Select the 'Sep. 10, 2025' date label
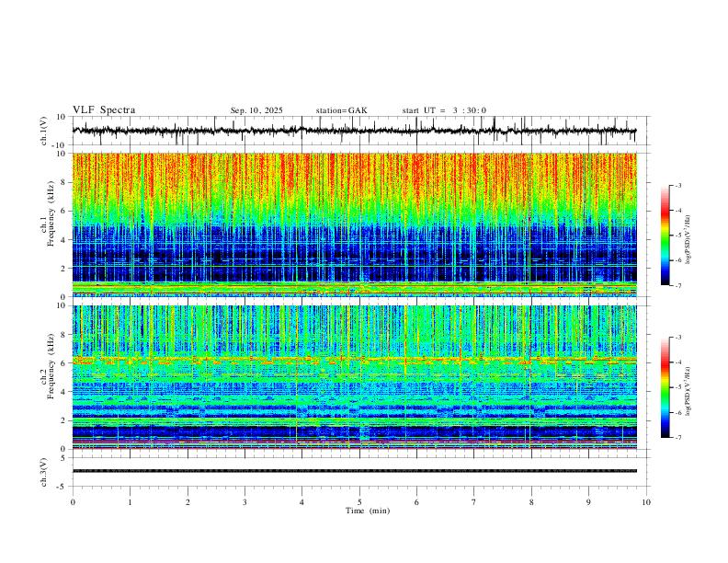The image size is (728, 563). tap(256, 110)
